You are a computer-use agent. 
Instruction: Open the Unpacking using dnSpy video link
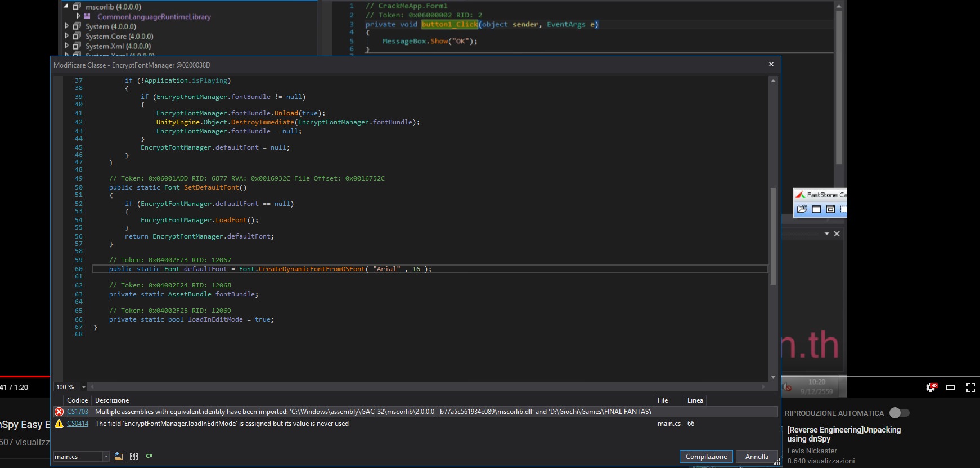(844, 434)
